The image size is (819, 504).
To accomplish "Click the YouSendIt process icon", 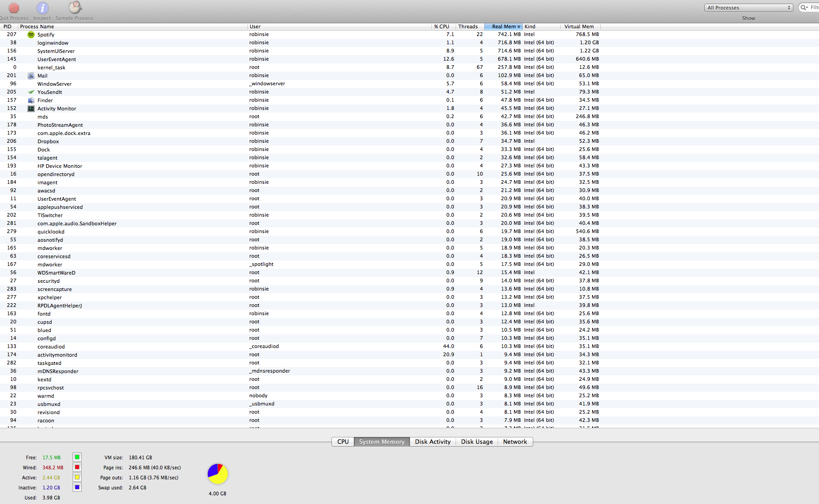I will [x=31, y=92].
